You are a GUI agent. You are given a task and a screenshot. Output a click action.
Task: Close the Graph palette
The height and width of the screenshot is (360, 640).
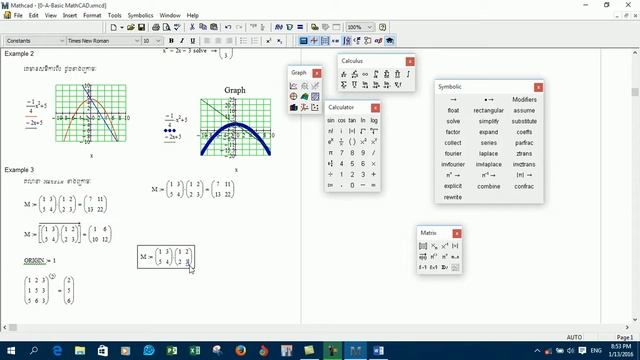click(x=317, y=73)
